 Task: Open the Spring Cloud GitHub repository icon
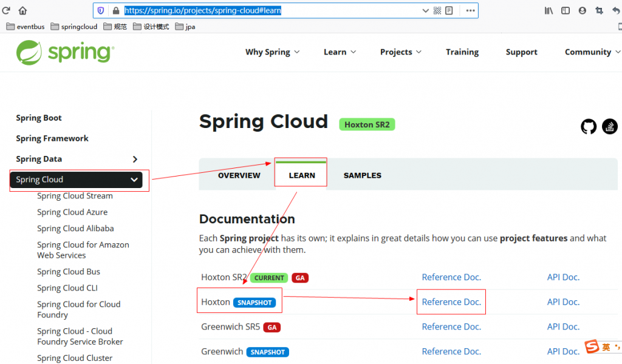pyautogui.click(x=587, y=126)
